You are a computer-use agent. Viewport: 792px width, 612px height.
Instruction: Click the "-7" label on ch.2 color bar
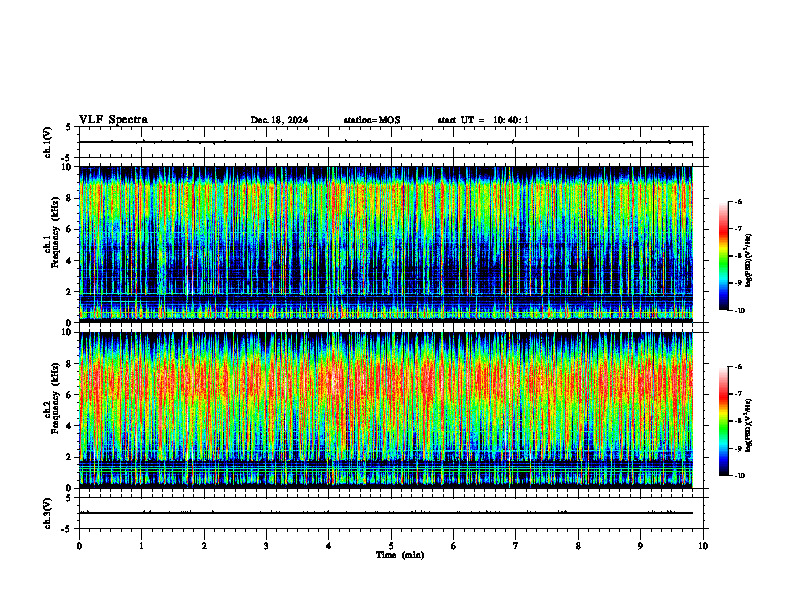point(738,394)
